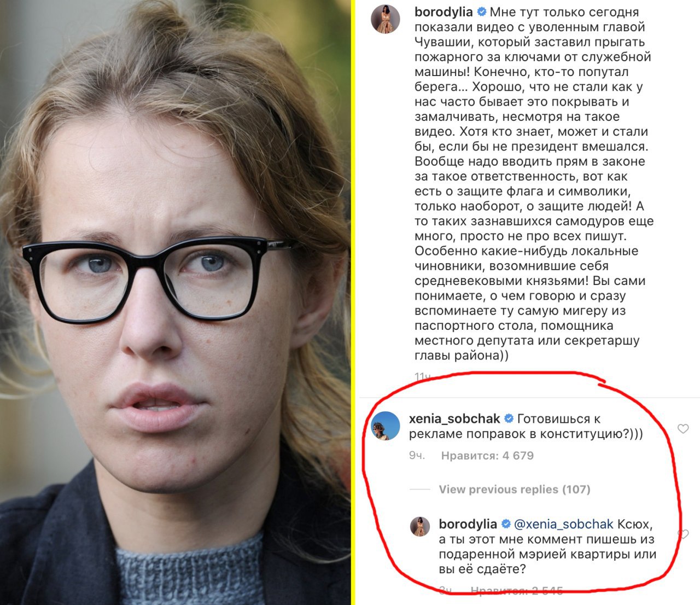This screenshot has height=605, width=700.
Task: Open the borodylia username above the caption
Action: (444, 12)
